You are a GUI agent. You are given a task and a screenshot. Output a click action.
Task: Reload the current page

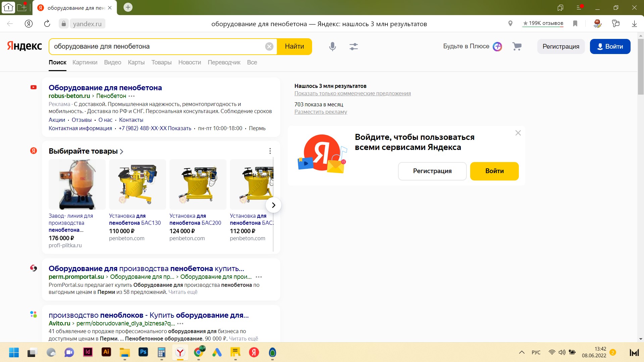(x=47, y=23)
